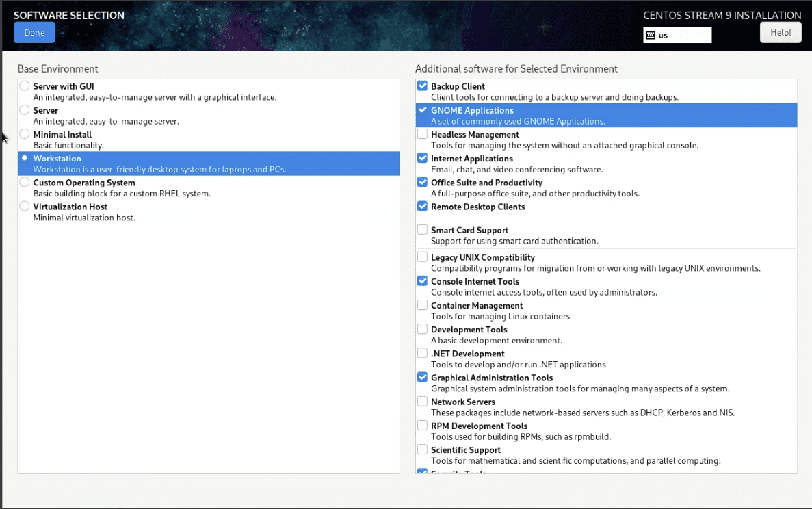812x509 pixels.
Task: Click 'A basic development environment.' text
Action: click(x=496, y=341)
